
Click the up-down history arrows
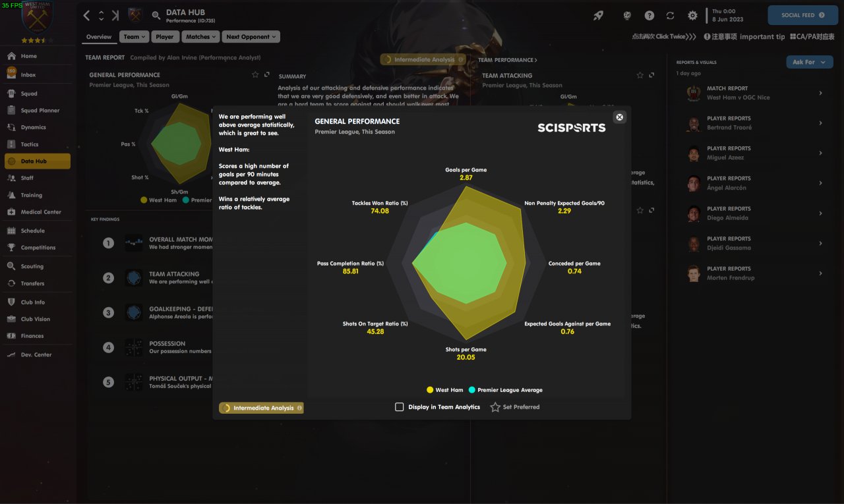[x=101, y=15]
